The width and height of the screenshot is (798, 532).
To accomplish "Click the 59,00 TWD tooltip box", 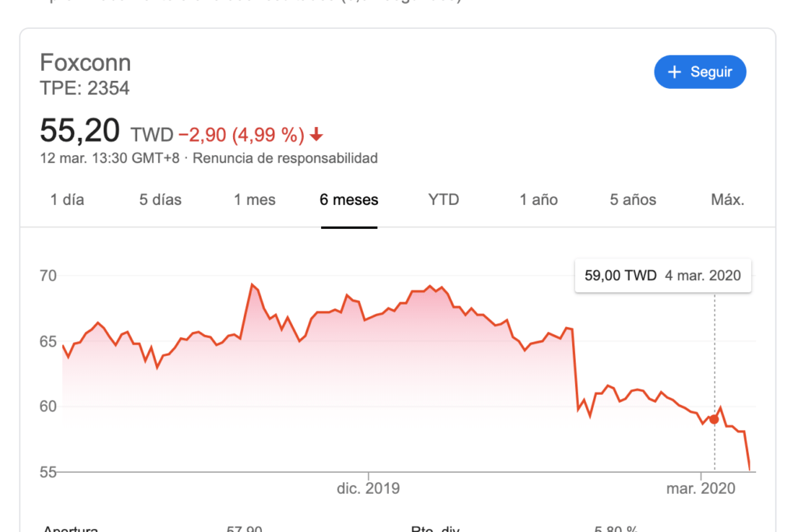I will coord(662,276).
